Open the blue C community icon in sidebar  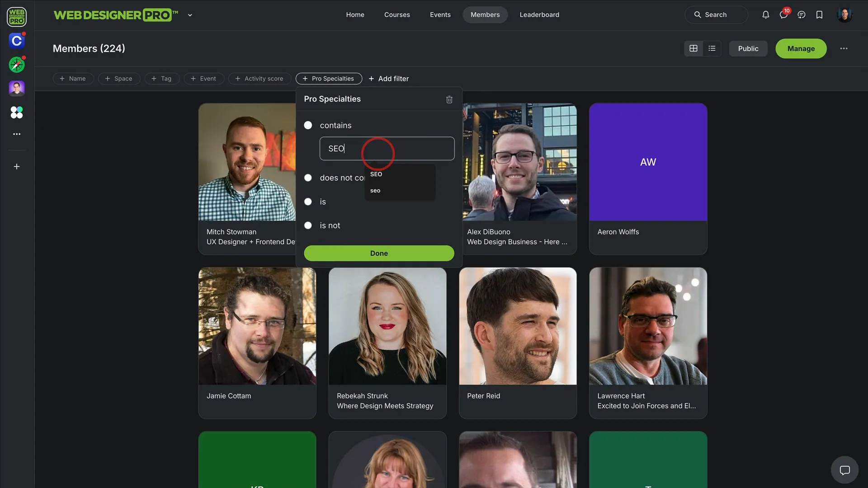click(x=17, y=41)
